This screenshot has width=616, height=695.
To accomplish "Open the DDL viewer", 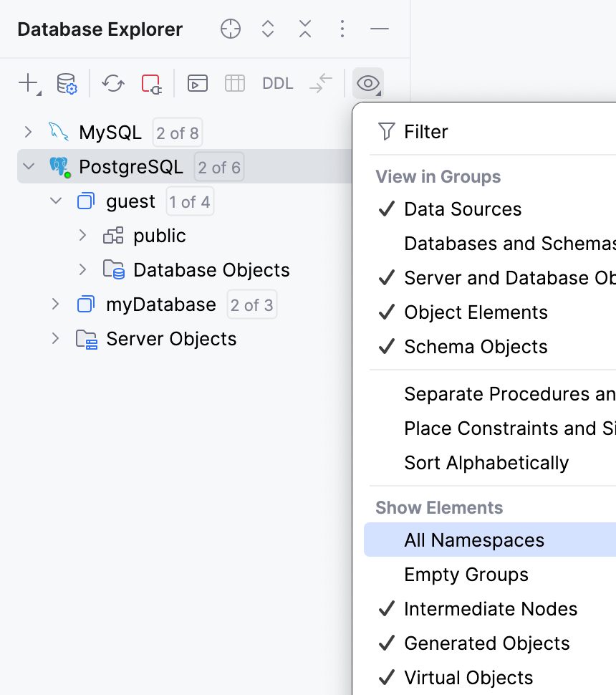I will 276,83.
